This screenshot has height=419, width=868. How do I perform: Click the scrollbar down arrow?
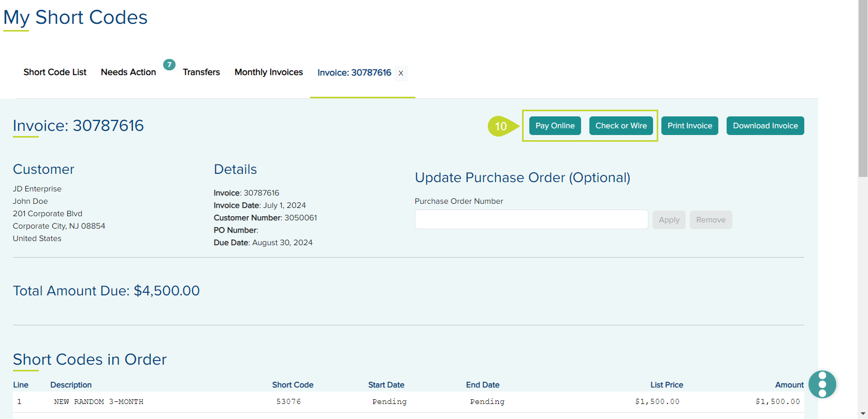(863, 414)
